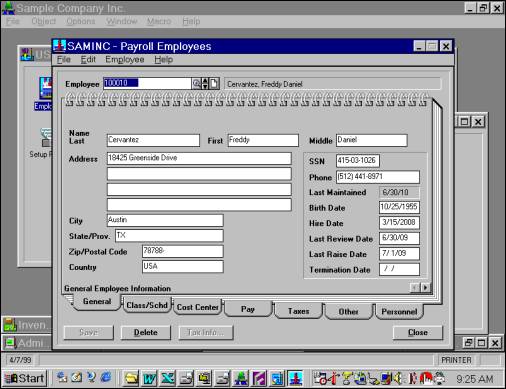Click the 4/7/99 date in the status bar
This screenshot has height=389, width=506.
[20, 360]
